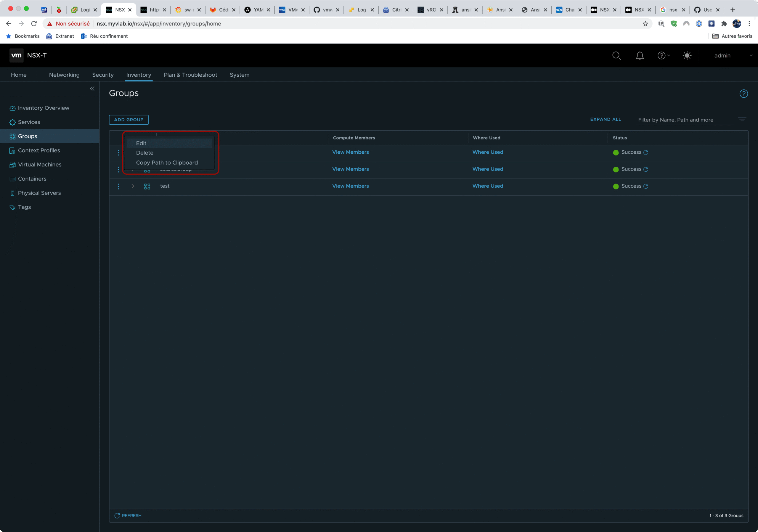The height and width of the screenshot is (532, 758).
Task: Bookmark page with star icon in address bar
Action: click(645, 24)
